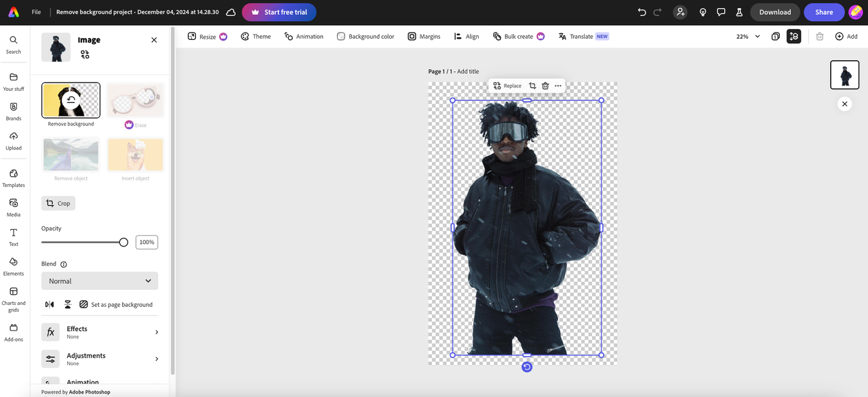The width and height of the screenshot is (868, 397).
Task: Click Set as page background
Action: coord(116,304)
